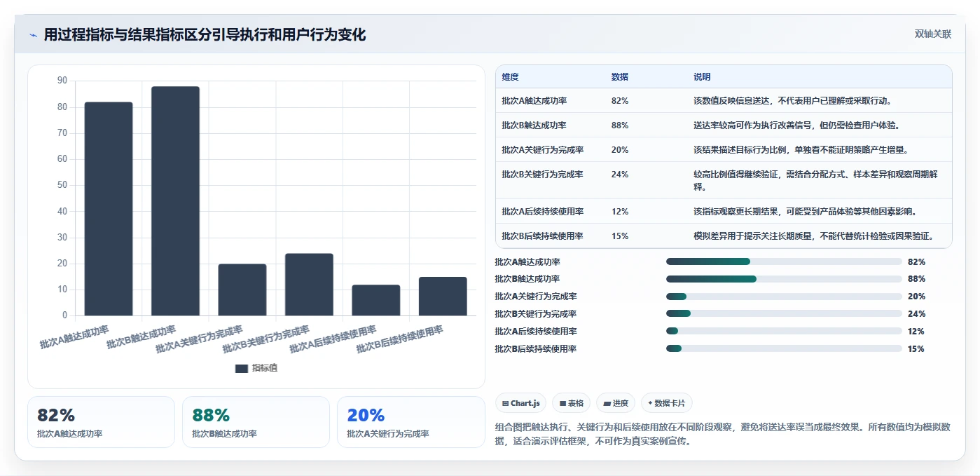Click the 指标值 legend label
Viewport: 980px width, 476px height.
(265, 368)
